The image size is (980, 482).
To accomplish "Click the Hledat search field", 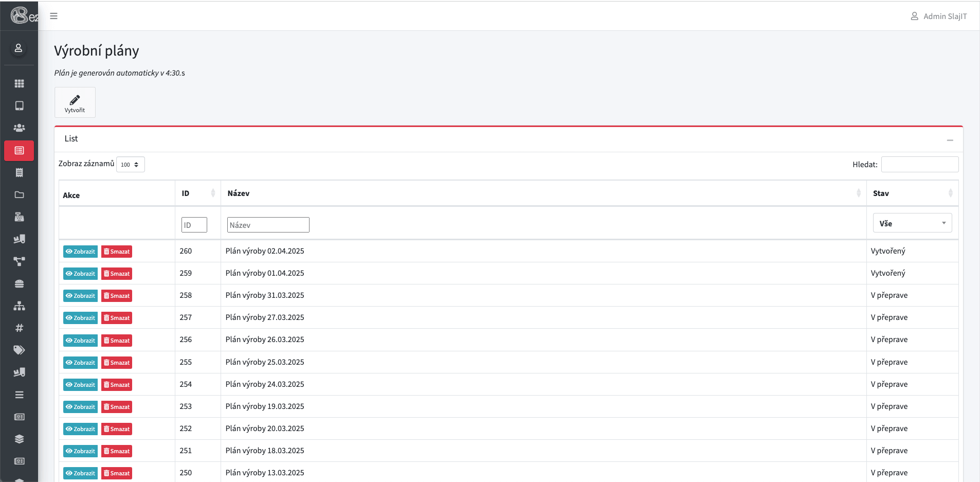I will coord(919,165).
